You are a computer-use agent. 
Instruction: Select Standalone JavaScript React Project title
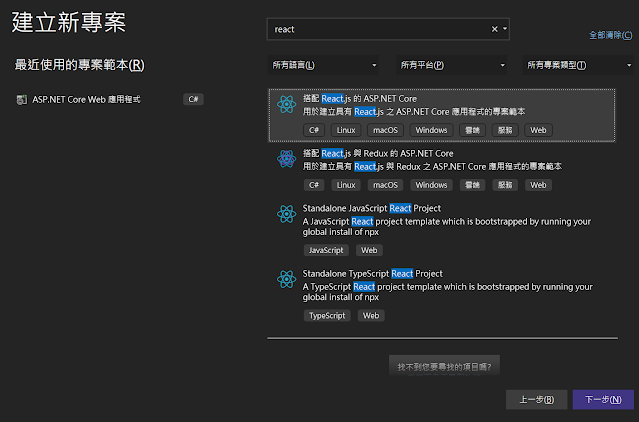click(372, 208)
